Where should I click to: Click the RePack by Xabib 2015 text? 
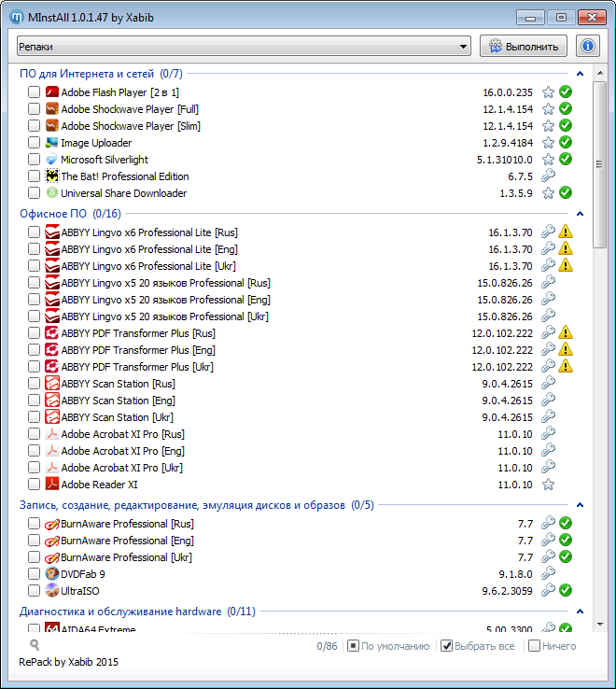click(x=68, y=662)
